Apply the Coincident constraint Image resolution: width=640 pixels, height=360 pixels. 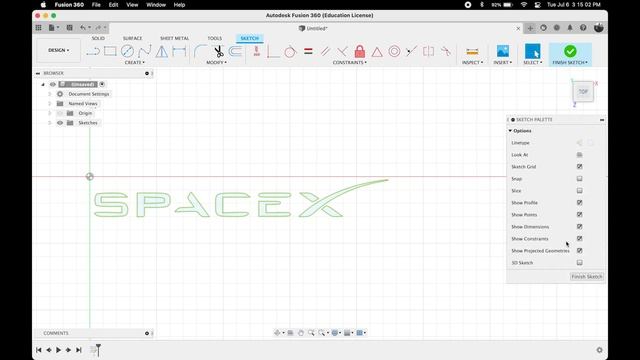click(x=273, y=52)
